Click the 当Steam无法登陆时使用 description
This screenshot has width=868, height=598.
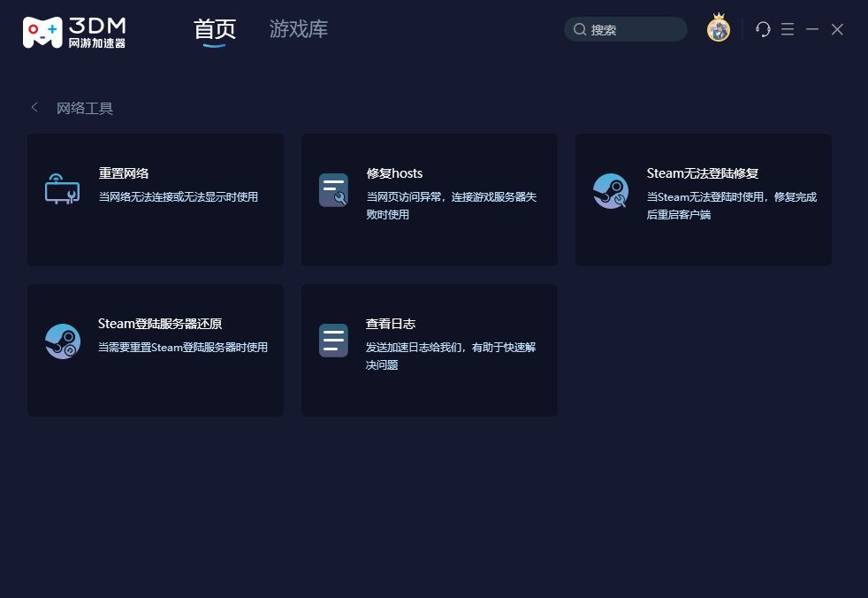click(x=731, y=205)
